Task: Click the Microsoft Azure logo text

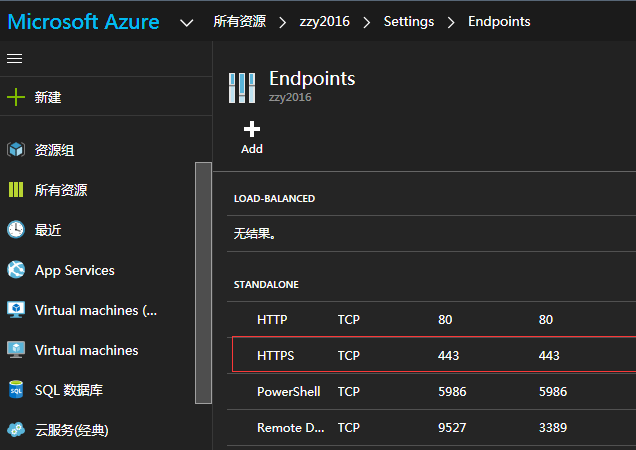Action: (x=84, y=21)
